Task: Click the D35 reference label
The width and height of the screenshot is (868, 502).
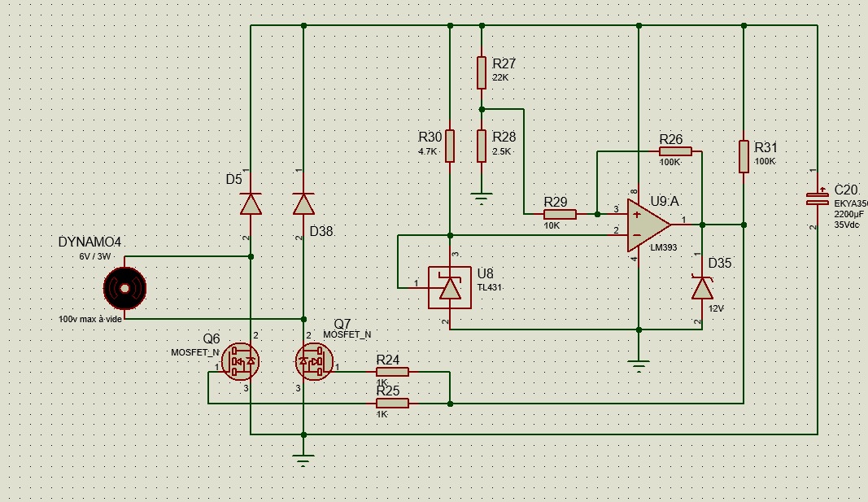Action: (720, 264)
